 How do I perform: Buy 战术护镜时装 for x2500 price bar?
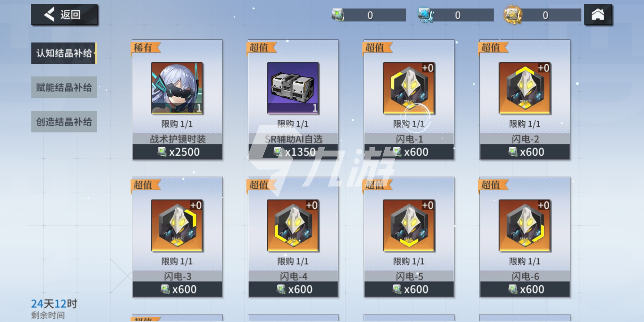177,152
